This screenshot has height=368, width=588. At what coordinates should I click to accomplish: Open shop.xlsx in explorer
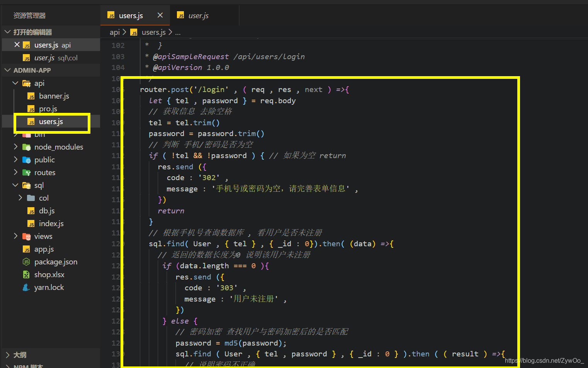(x=49, y=274)
